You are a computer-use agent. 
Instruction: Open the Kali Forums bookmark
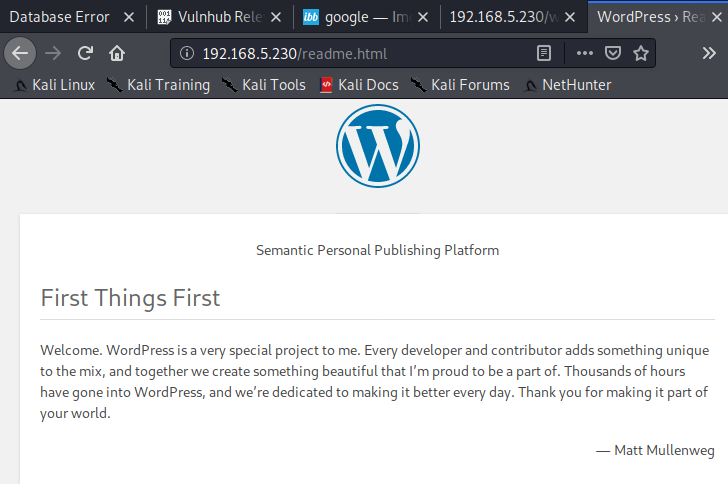(x=460, y=85)
